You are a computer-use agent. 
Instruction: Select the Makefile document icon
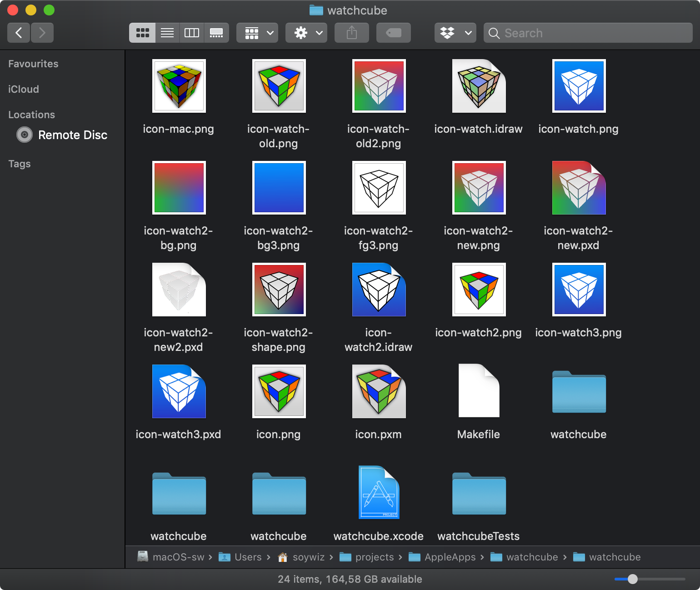tap(479, 391)
